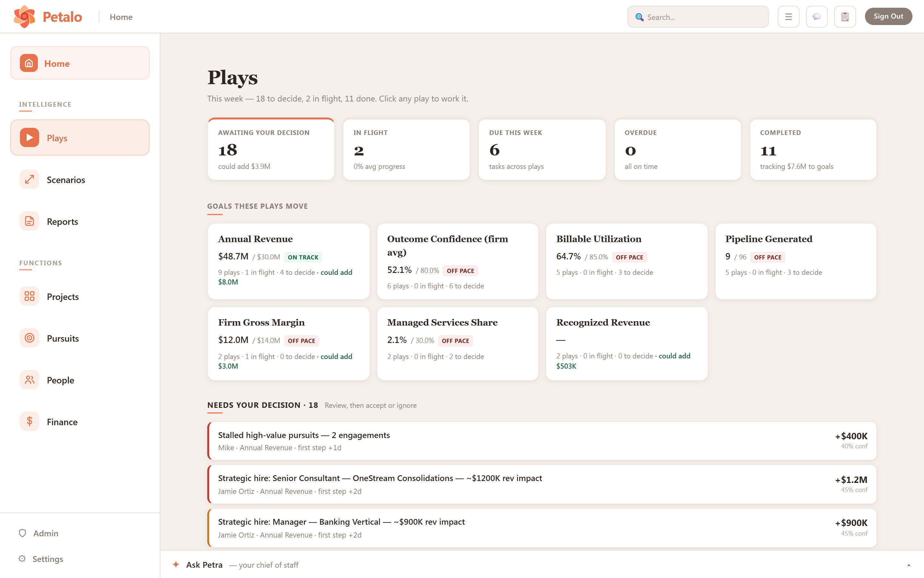This screenshot has height=578, width=924.
Task: Open the chat bubble icon
Action: tap(817, 17)
